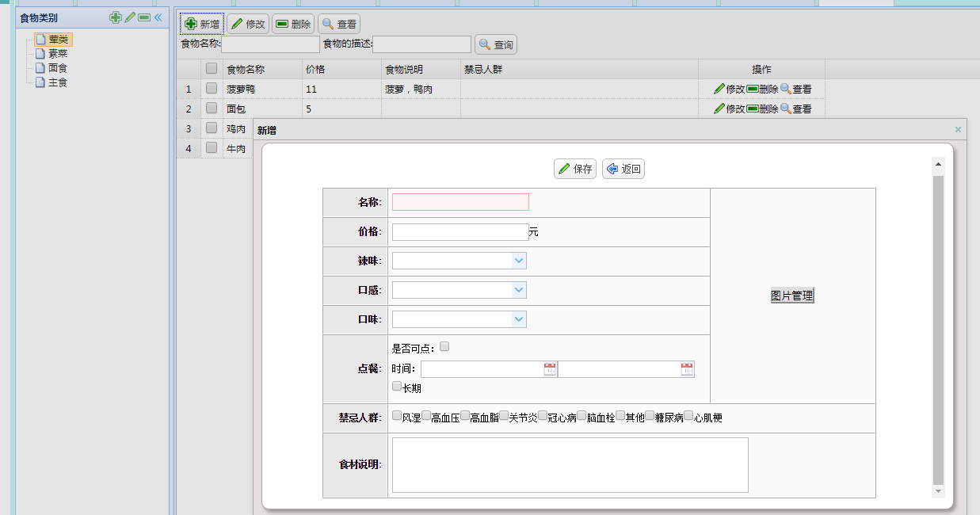Collapse the 食物类别 side panel

[158, 17]
